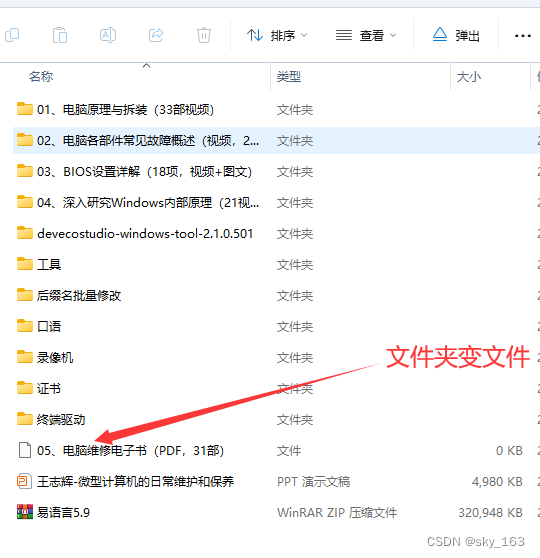Image resolution: width=540 pixels, height=558 pixels.
Task: Click the 文件夹 type cell of 终端驱动 row
Action: click(x=295, y=419)
